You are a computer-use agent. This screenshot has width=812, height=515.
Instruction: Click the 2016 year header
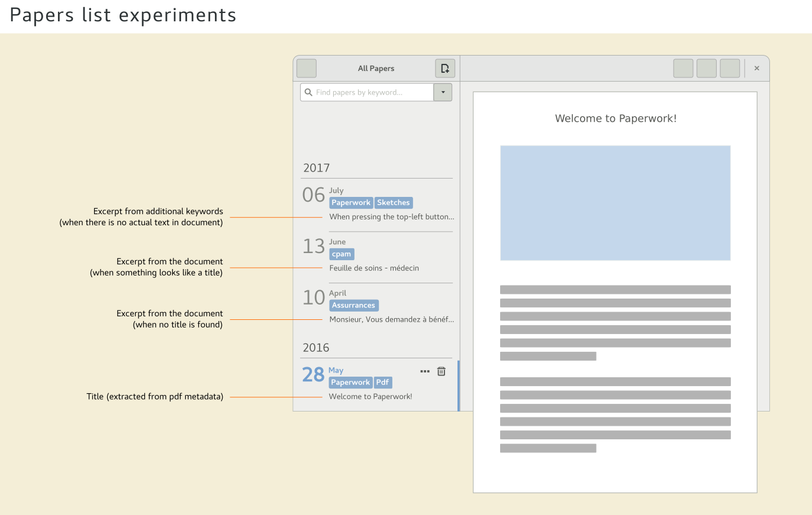[316, 348]
